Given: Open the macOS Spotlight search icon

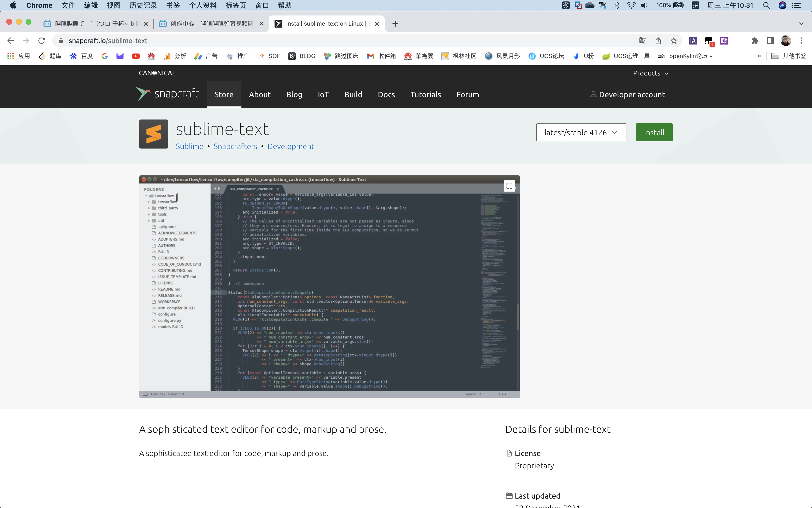Looking at the screenshot, I should 766,5.
